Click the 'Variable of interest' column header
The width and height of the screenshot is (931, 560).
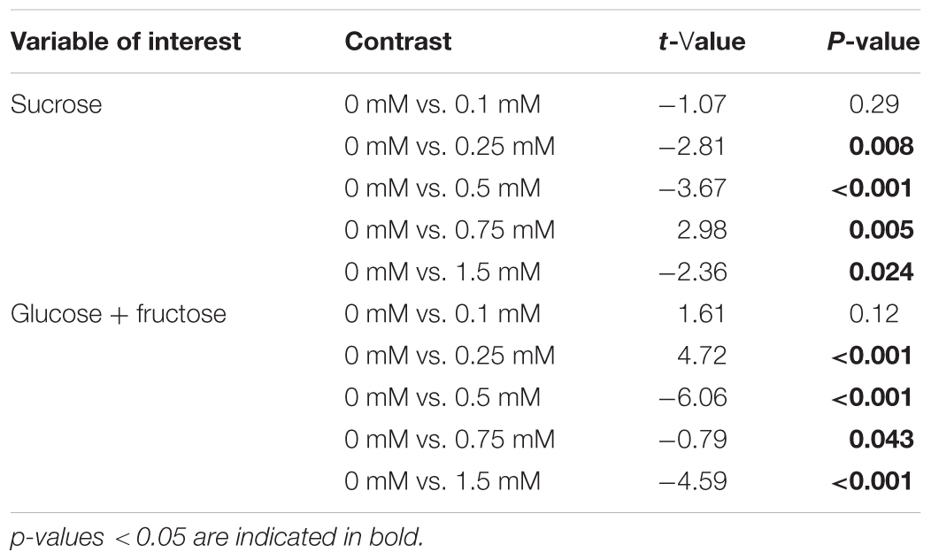[124, 42]
